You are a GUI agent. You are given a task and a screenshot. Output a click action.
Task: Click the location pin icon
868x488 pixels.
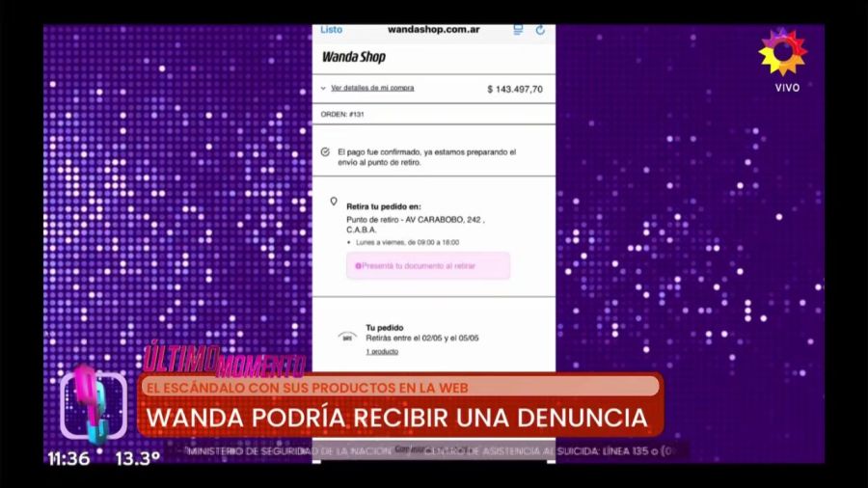point(334,202)
